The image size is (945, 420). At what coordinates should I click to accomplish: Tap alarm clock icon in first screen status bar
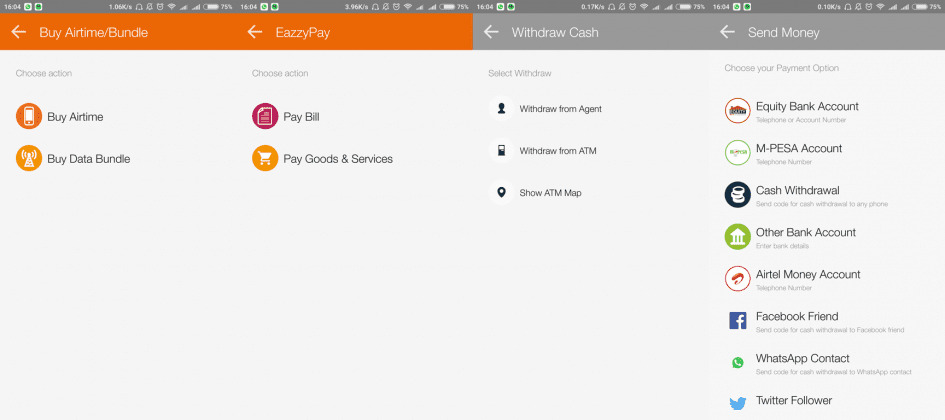tap(160, 7)
